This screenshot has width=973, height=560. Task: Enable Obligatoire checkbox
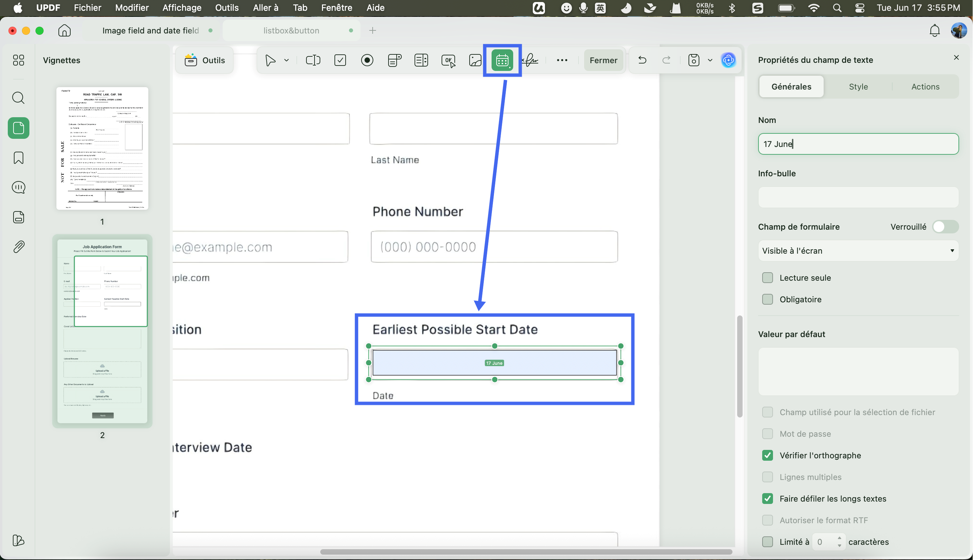coord(767,299)
